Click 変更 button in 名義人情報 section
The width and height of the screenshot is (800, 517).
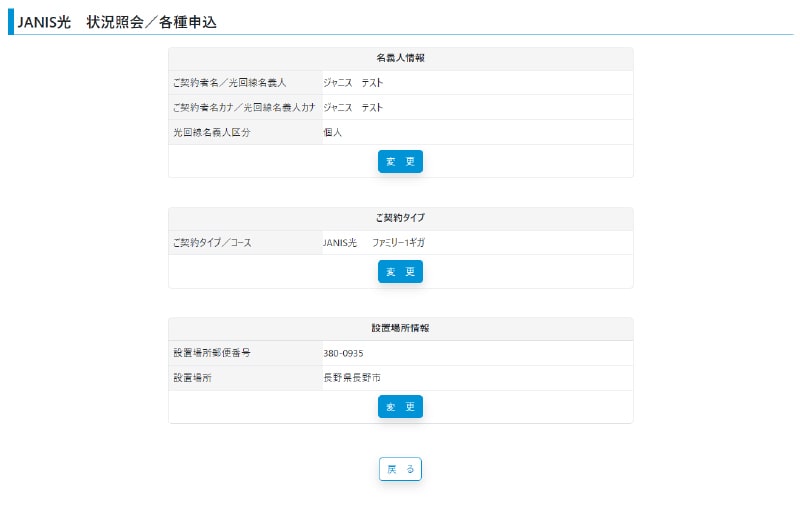click(x=400, y=161)
